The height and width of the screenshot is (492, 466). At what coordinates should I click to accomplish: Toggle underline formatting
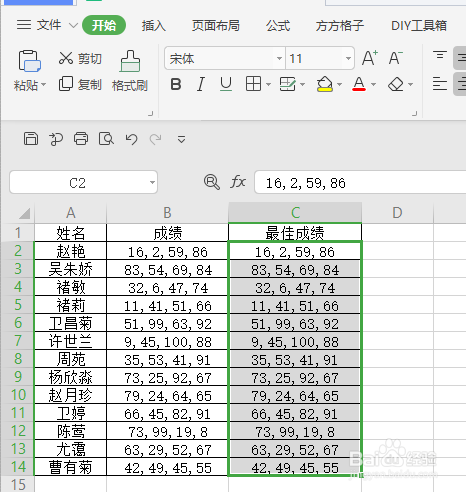click(x=226, y=84)
